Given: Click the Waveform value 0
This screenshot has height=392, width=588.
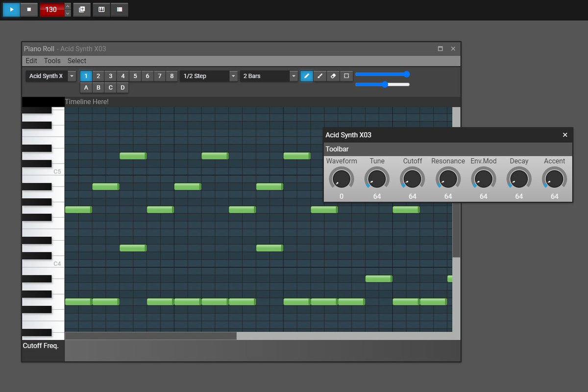Looking at the screenshot, I should coord(342,196).
